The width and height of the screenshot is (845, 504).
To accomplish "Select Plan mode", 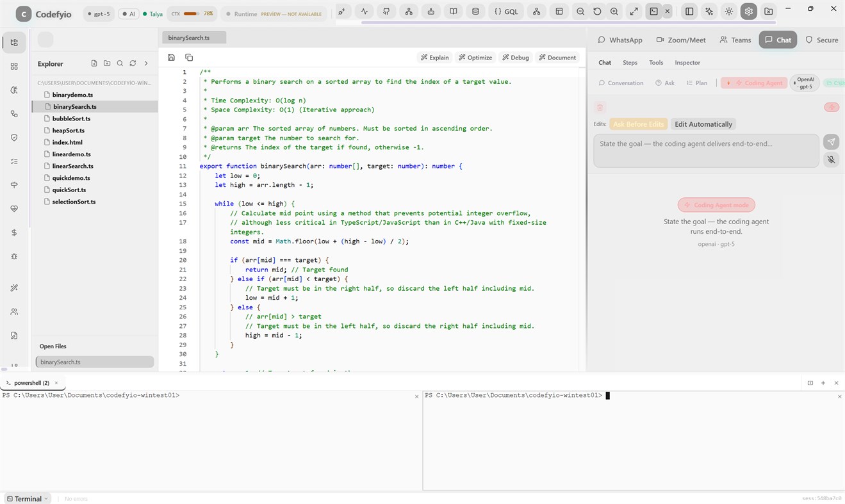I will [x=696, y=83].
